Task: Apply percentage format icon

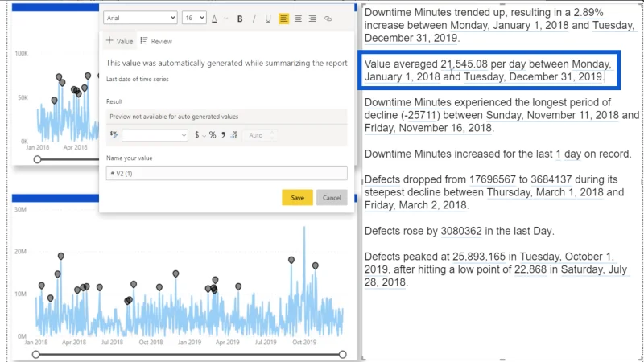Action: pyautogui.click(x=213, y=134)
